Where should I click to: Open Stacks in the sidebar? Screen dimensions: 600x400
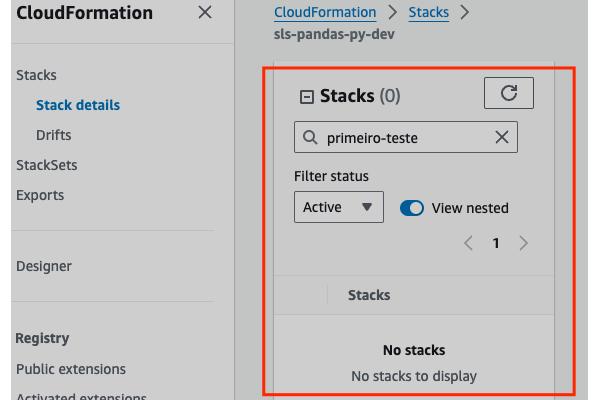coord(36,75)
